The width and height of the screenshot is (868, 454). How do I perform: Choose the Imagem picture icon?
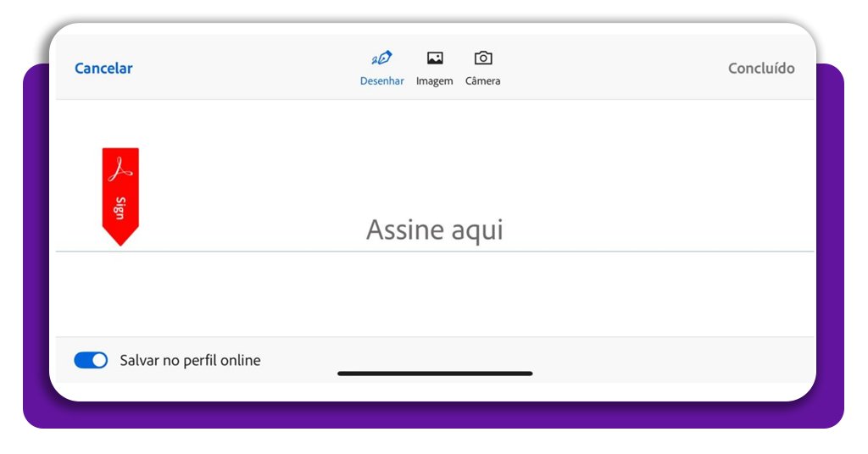coord(435,58)
